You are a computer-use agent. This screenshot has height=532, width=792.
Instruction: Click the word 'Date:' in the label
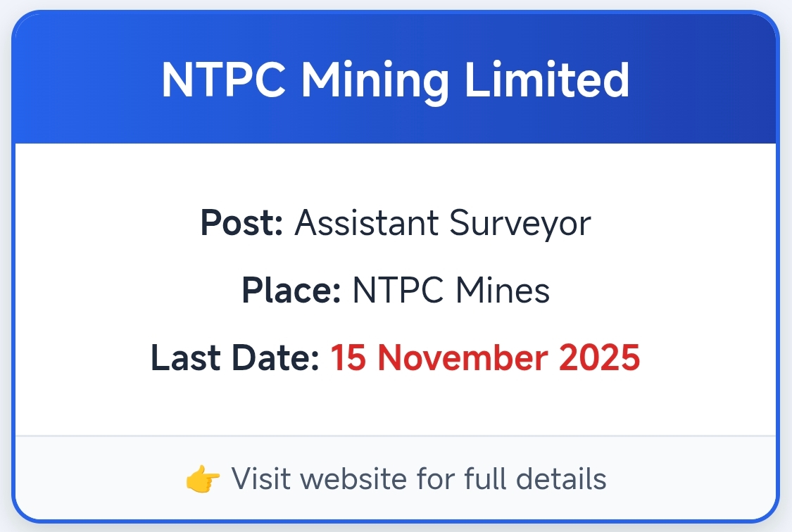click(x=282, y=358)
